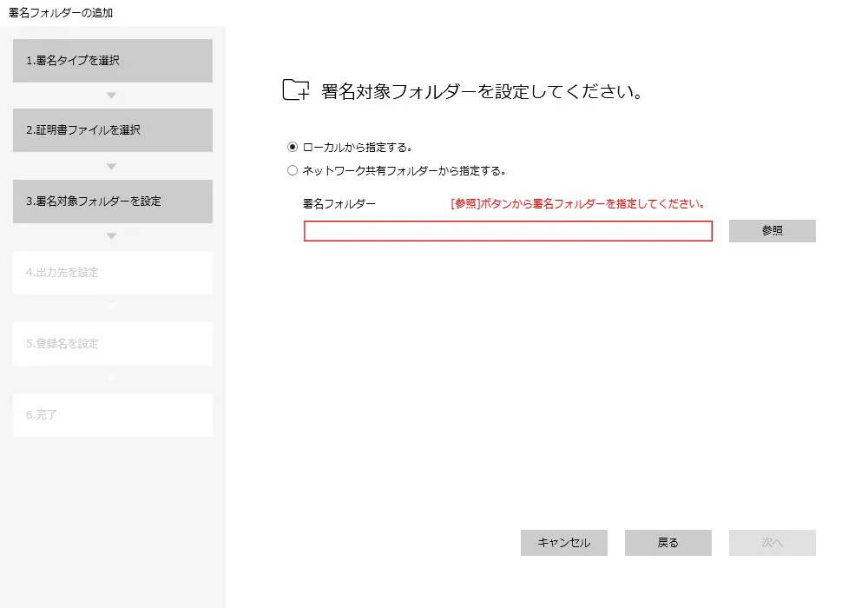Image resolution: width=868 pixels, height=608 pixels.
Task: Go back using the 戻る button
Action: coord(668,543)
